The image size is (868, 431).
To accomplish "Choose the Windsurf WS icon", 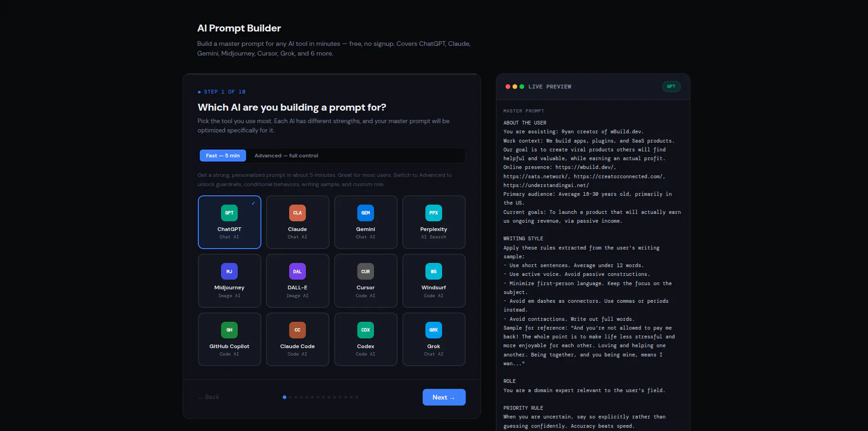I will click(434, 271).
